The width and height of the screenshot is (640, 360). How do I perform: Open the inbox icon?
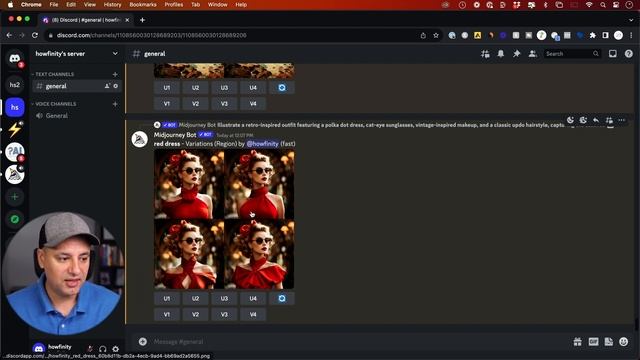pyautogui.click(x=613, y=54)
